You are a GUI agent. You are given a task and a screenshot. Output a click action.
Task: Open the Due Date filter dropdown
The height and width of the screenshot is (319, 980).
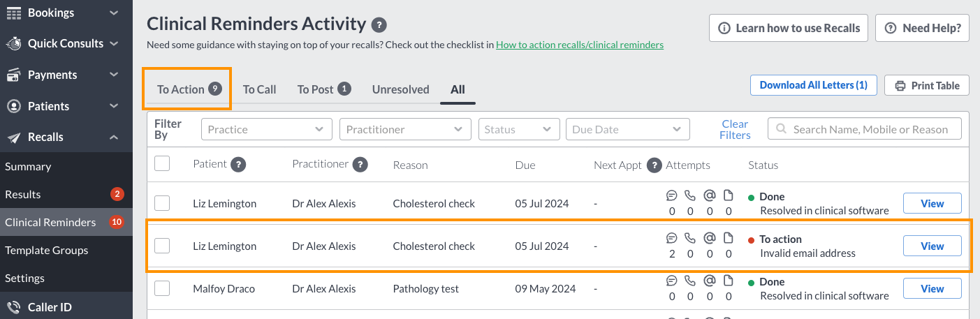click(x=628, y=129)
